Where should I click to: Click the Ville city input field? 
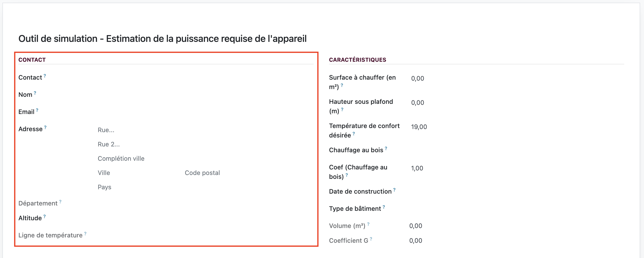point(138,173)
